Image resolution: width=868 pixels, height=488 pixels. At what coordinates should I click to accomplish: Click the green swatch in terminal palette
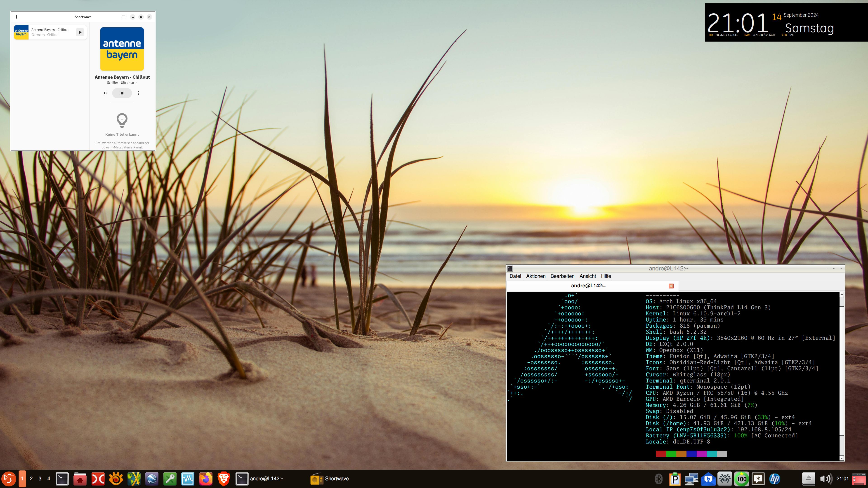671,454
